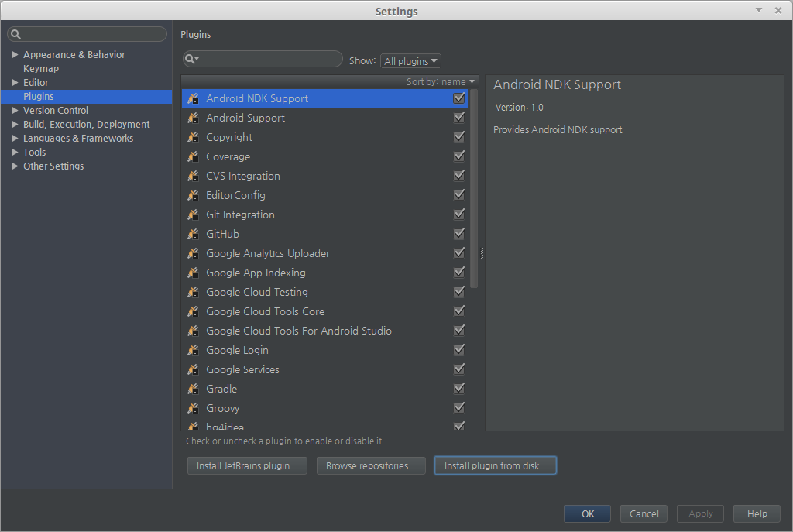Click the Groovy plugin icon

[193, 408]
